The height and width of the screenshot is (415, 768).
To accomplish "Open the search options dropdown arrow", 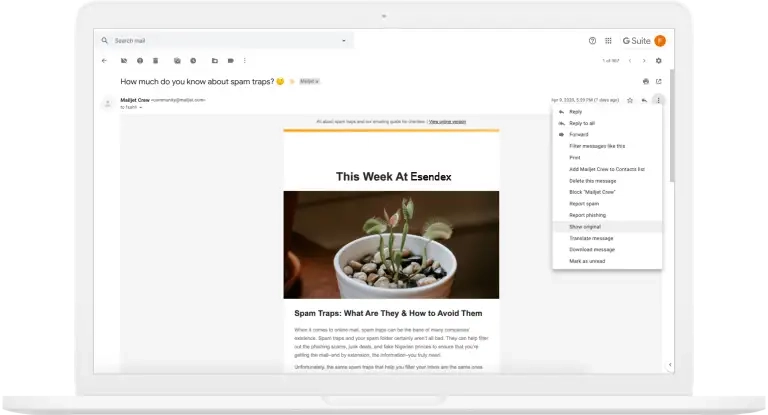I will click(x=344, y=41).
